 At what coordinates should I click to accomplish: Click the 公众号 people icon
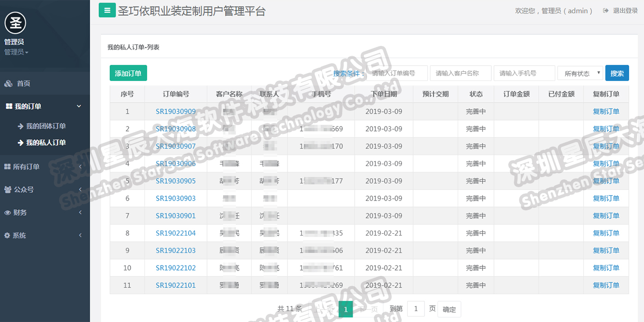tap(8, 190)
